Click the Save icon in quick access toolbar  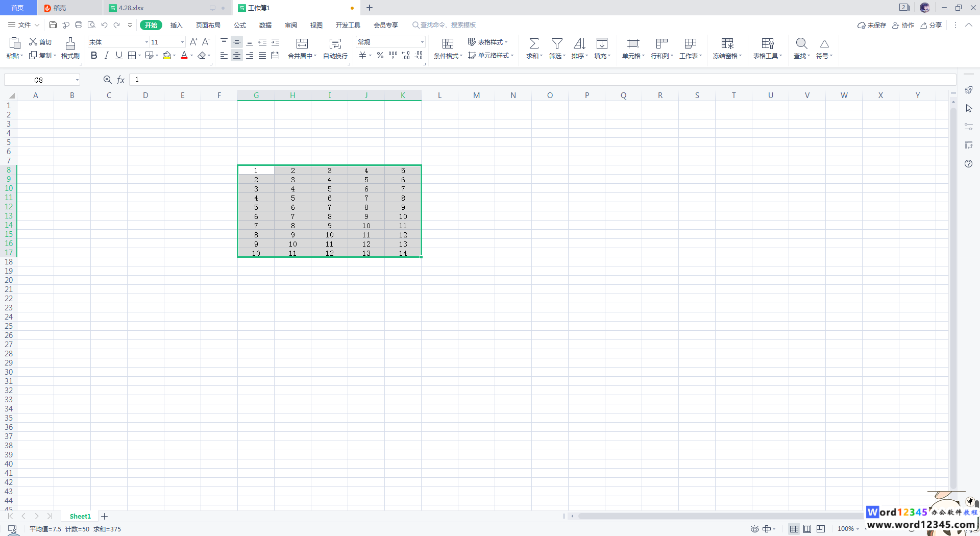tap(53, 25)
